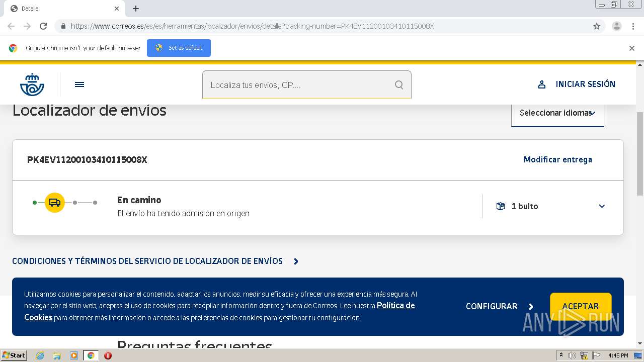
Task: Accept cookies with Aceptar button
Action: pos(581,306)
